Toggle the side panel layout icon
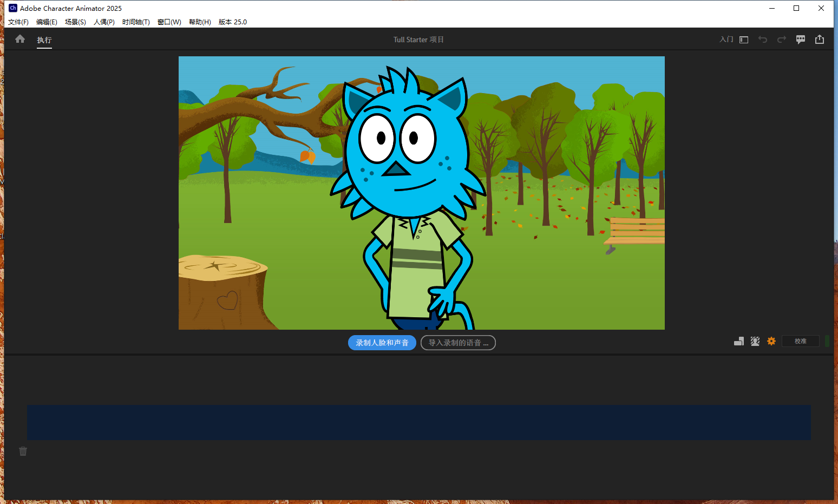 (x=743, y=39)
